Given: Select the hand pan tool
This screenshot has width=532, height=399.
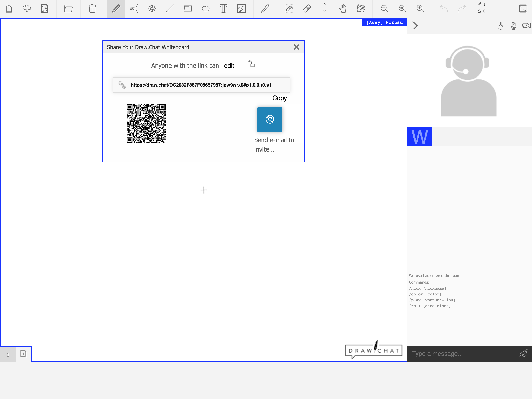Looking at the screenshot, I should point(343,9).
